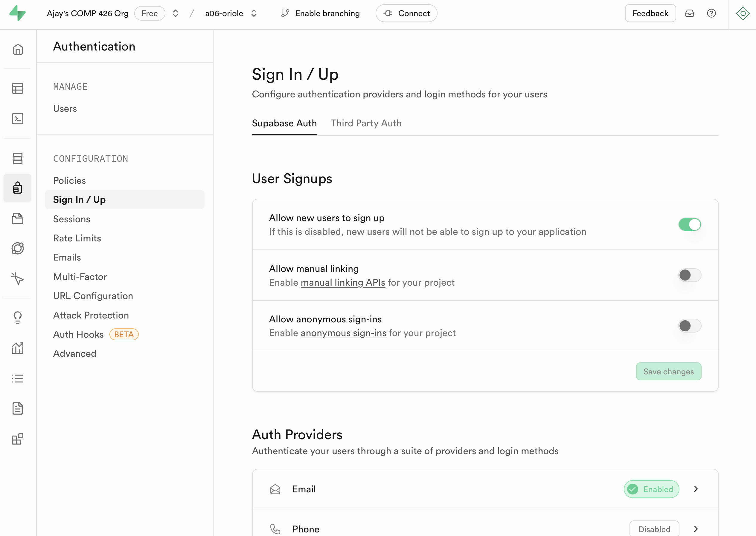Viewport: 756px width, 536px height.
Task: Open Attack Protection page
Action: [x=91, y=315]
